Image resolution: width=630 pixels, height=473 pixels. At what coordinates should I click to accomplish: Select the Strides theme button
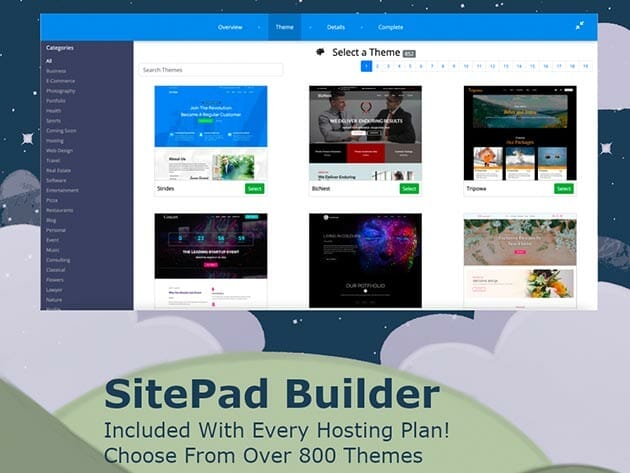(254, 188)
